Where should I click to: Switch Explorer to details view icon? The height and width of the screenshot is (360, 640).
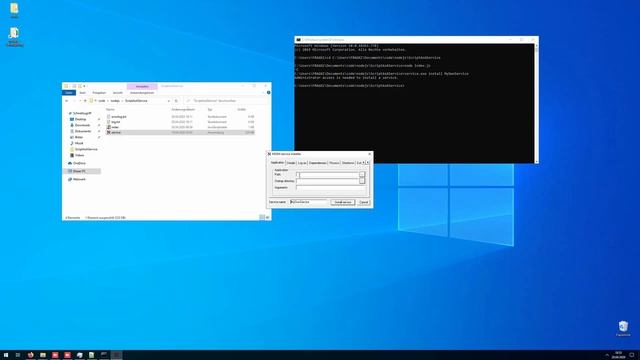click(x=262, y=218)
